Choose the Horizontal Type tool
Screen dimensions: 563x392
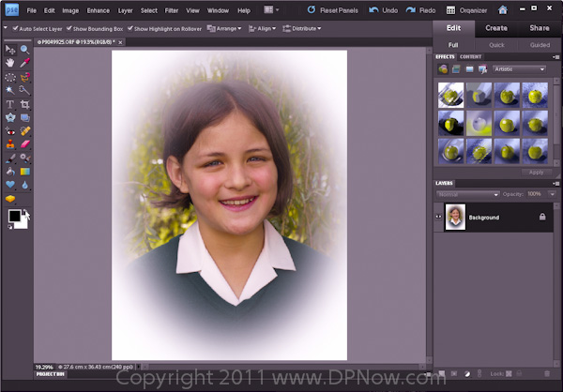[10, 103]
